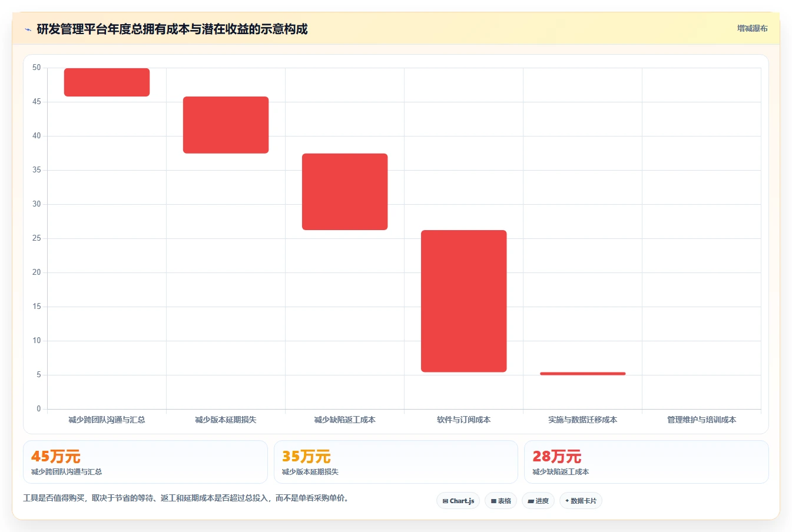The width and height of the screenshot is (792, 532).
Task: Open the 35万元 summary card
Action: tap(396, 462)
